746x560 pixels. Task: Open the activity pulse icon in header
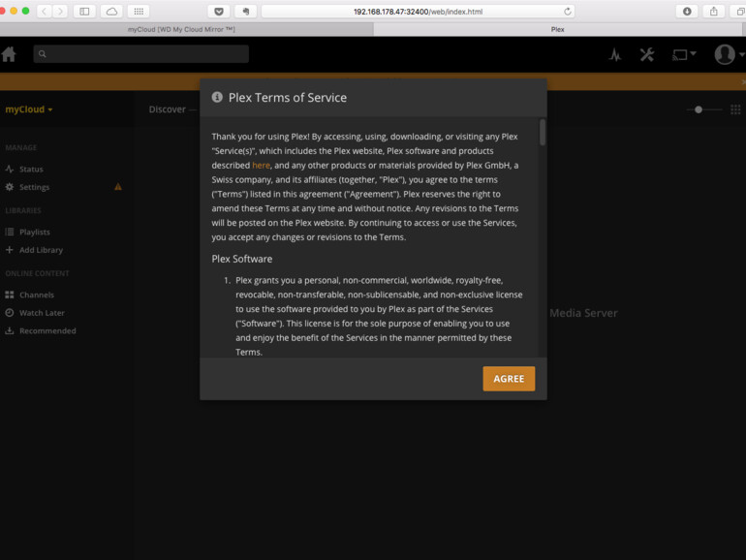click(x=614, y=54)
